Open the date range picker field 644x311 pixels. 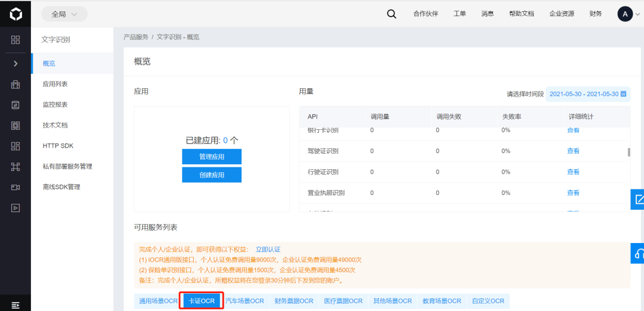[588, 94]
